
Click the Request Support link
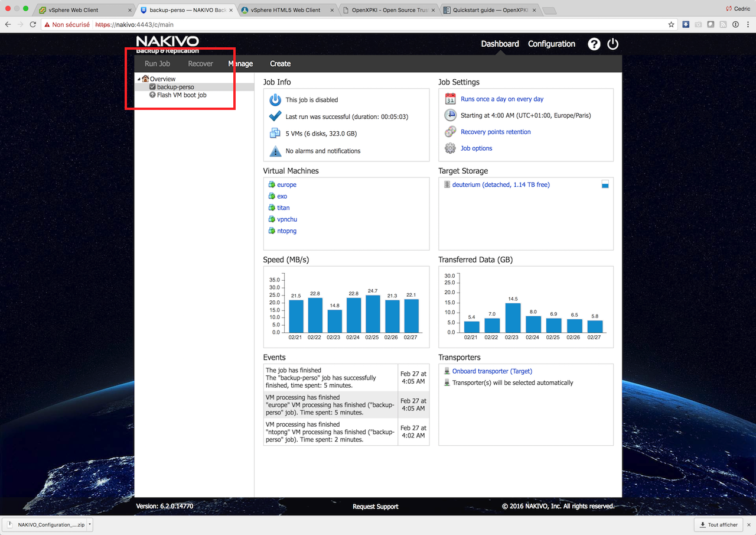(x=375, y=507)
